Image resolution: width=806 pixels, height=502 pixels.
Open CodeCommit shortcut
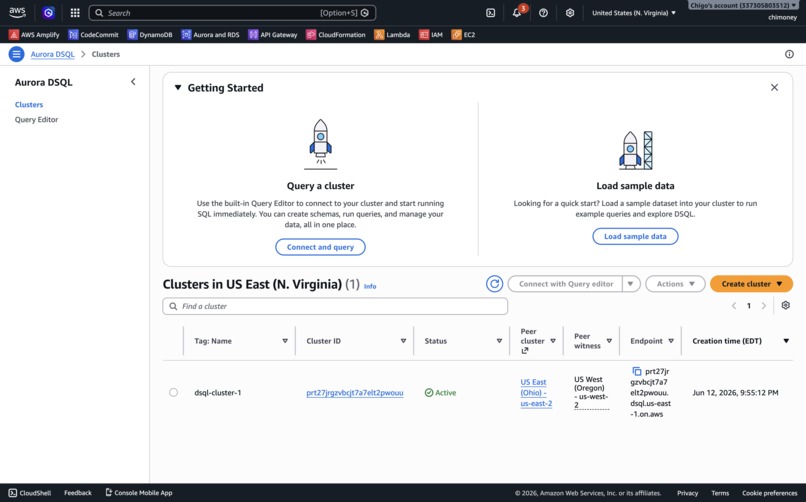tap(94, 34)
